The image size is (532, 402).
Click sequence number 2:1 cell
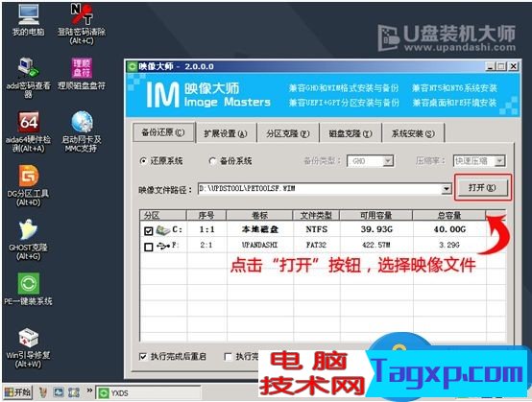click(x=206, y=245)
